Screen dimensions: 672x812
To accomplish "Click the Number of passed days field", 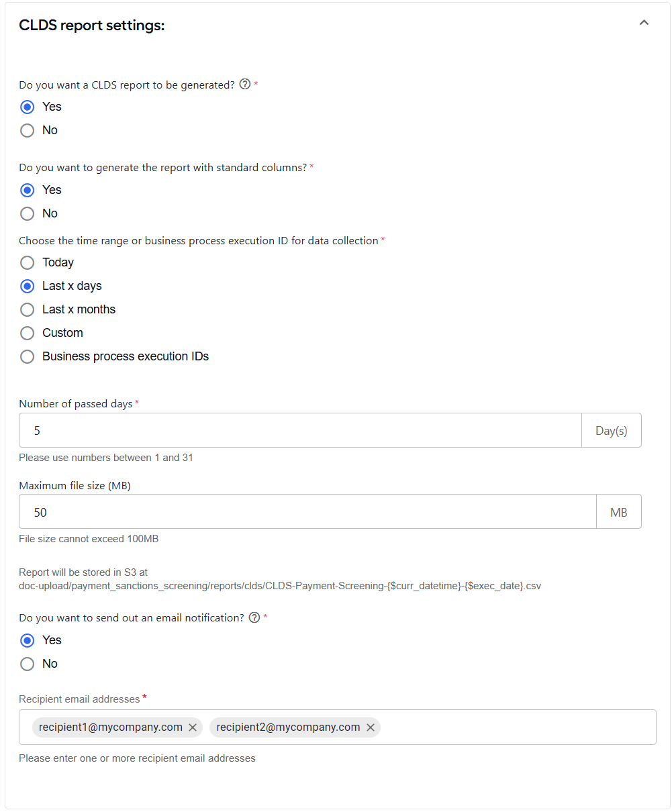I will 300,430.
